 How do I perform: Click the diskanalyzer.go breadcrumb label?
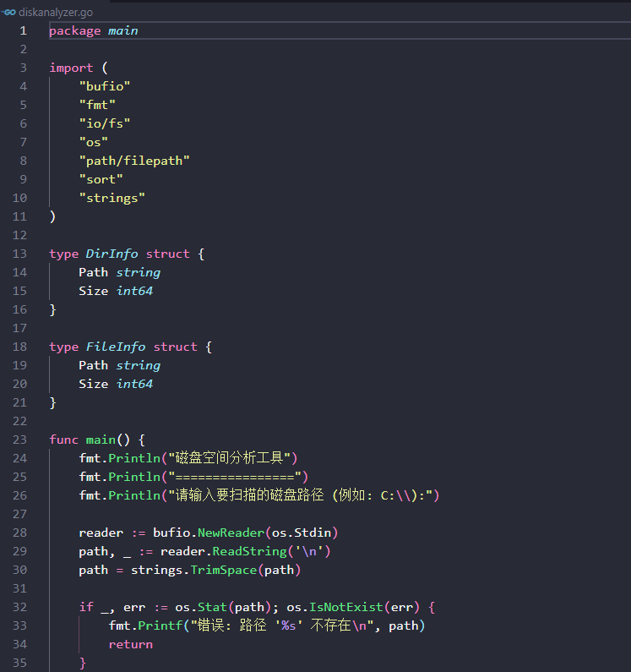click(x=56, y=13)
